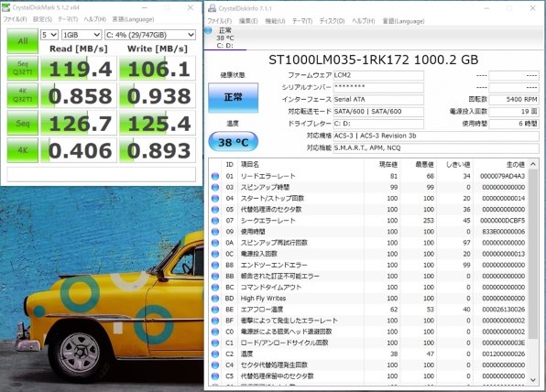Open 機能(U) menu in CrystalDiskInfo
The height and width of the screenshot is (392, 546).
275,21
